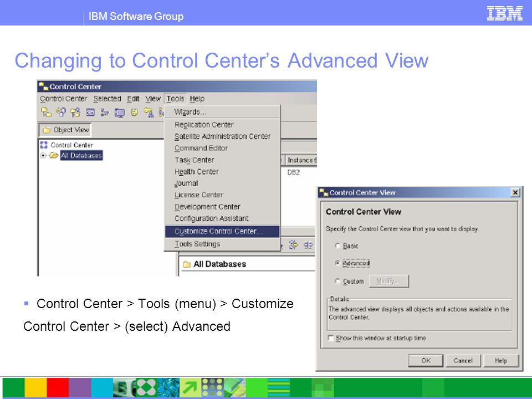Choose Command Editor in the Tools menu
The height and width of the screenshot is (399, 532).
222,149
